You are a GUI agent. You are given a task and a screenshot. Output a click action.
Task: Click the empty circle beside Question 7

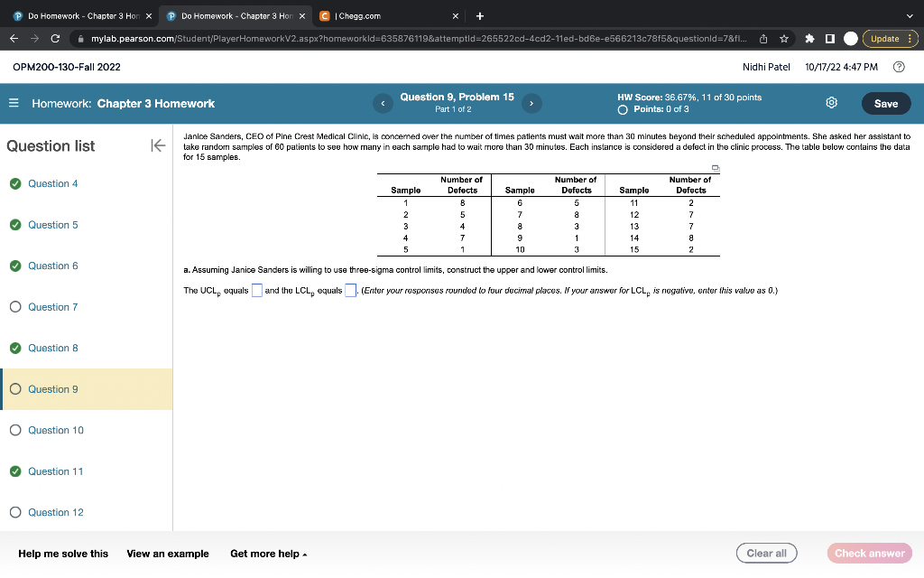(15, 307)
